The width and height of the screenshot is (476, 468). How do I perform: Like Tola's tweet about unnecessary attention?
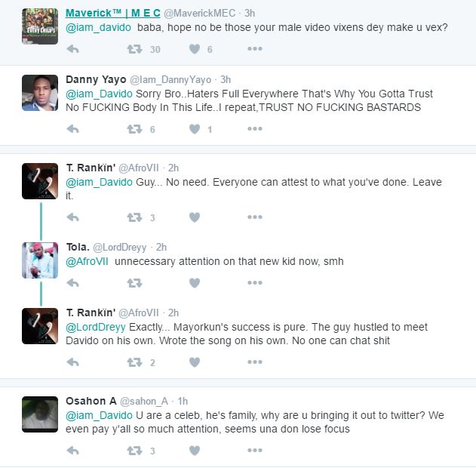pos(195,283)
